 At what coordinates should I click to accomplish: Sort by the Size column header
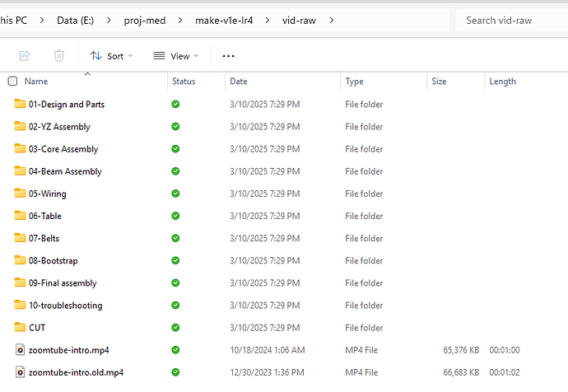[x=439, y=82]
